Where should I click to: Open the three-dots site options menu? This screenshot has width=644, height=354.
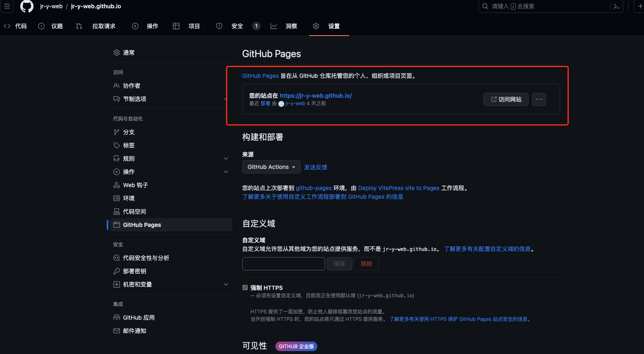(539, 99)
